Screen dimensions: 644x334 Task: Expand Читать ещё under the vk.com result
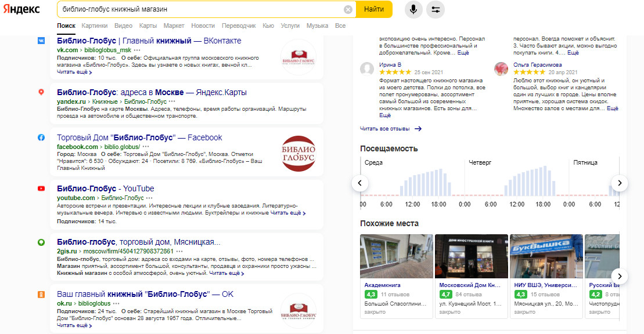tap(74, 72)
